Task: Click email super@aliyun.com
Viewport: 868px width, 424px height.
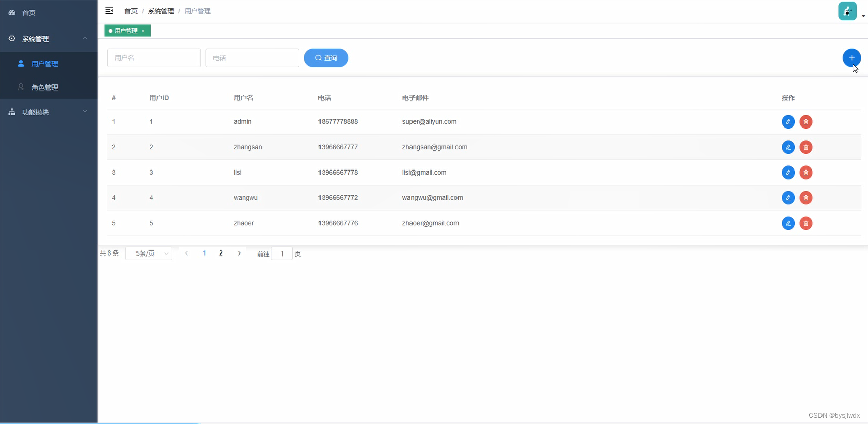Action: tap(430, 122)
